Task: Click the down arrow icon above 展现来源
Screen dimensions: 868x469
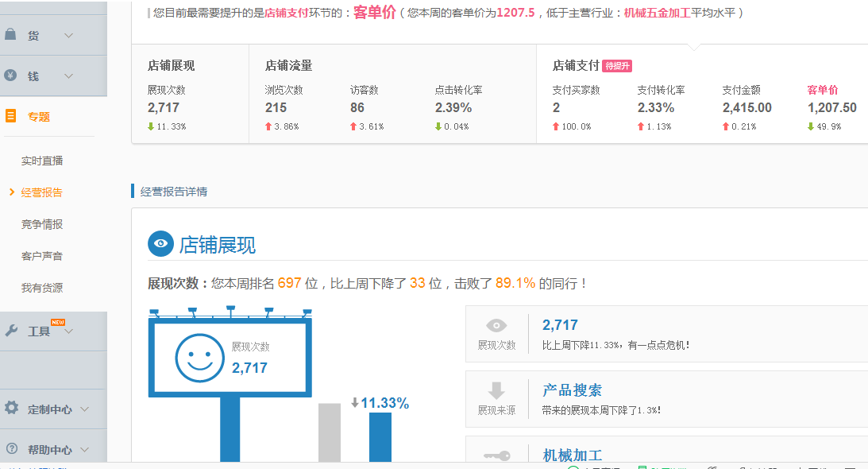Action: pyautogui.click(x=496, y=390)
